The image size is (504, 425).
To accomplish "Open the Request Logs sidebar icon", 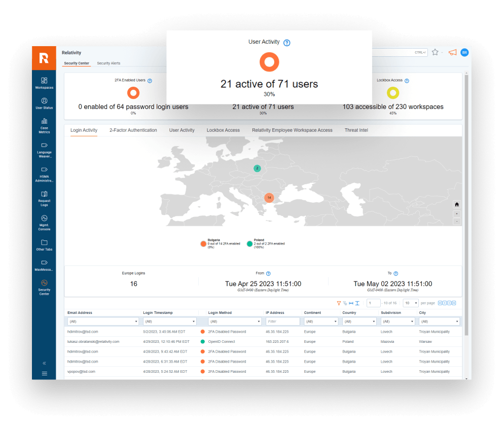I will (44, 198).
